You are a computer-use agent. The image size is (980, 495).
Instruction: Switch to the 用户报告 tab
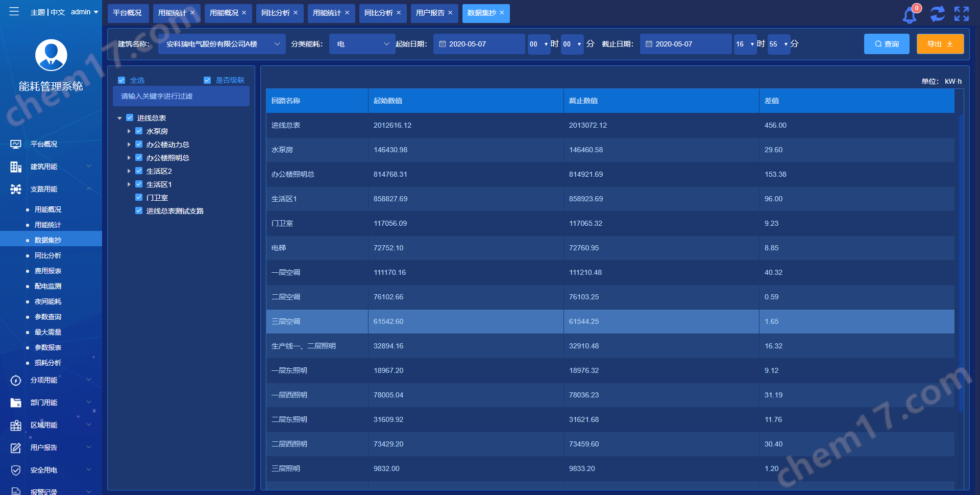(430, 13)
